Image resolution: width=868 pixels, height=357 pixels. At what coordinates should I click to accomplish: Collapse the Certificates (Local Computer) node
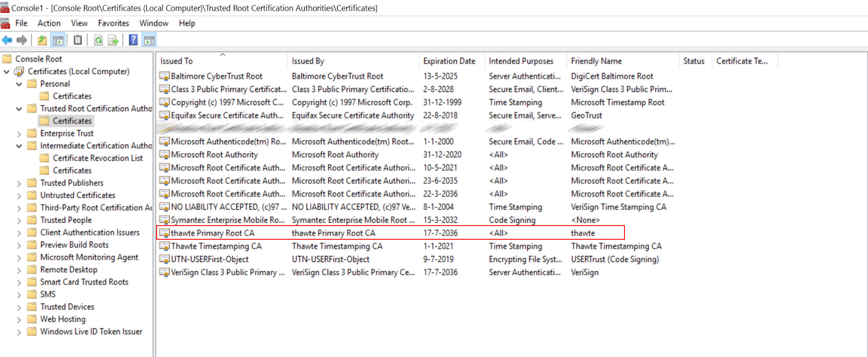6,71
